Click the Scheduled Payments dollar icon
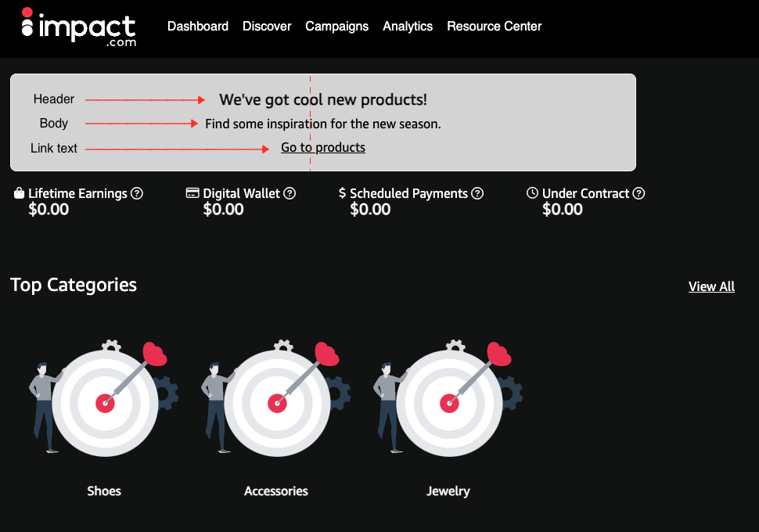 point(342,193)
